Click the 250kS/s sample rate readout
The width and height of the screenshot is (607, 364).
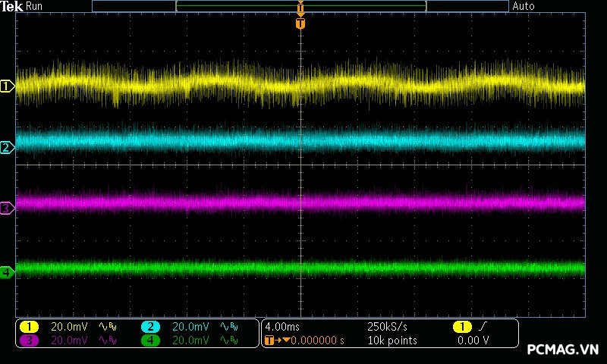(x=387, y=327)
